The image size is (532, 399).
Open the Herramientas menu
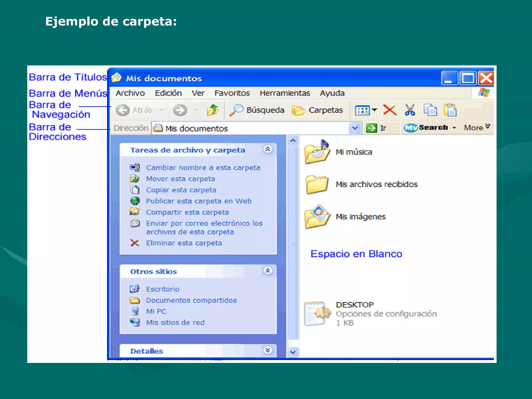(x=285, y=93)
